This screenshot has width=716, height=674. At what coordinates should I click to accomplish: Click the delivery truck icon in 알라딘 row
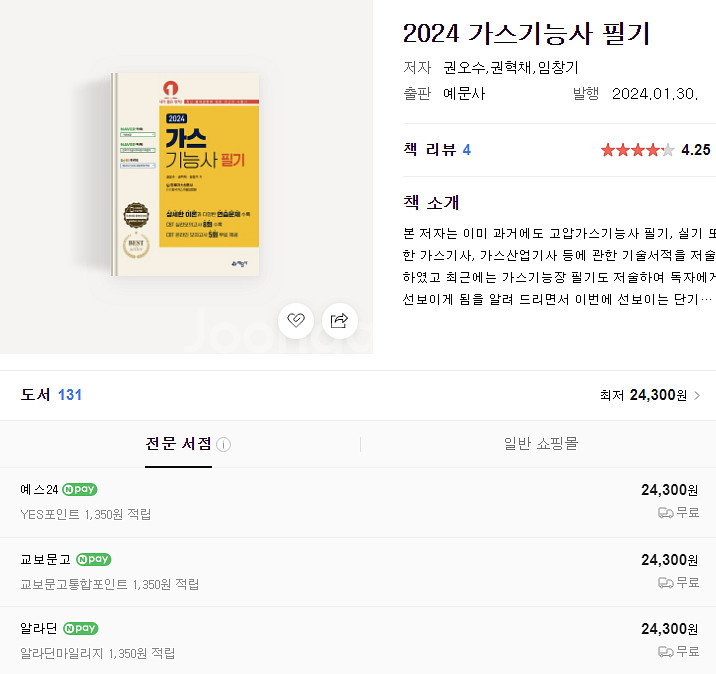665,652
